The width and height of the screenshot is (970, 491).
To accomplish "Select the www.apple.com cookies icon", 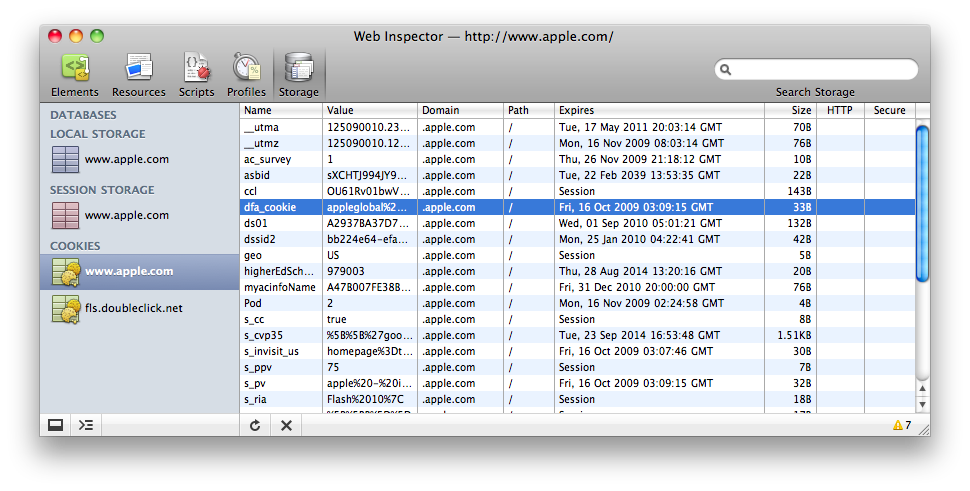I will 66,271.
